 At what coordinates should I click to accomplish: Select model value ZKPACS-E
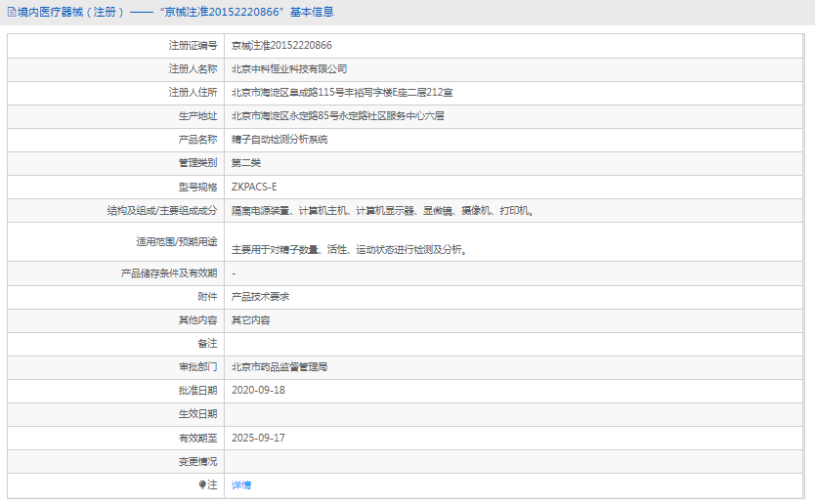(x=254, y=188)
